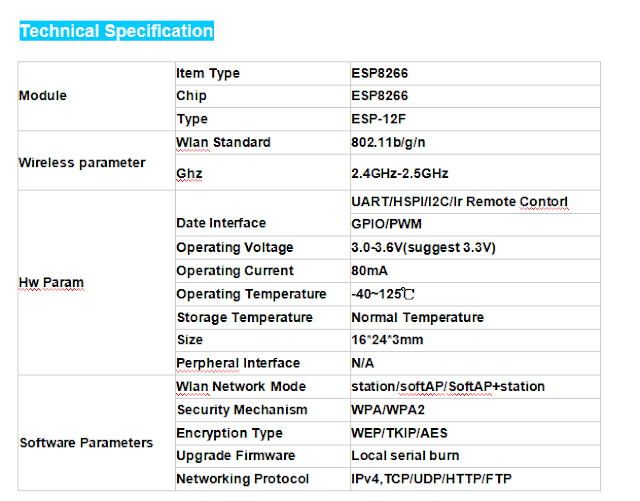The width and height of the screenshot is (640, 501).
Task: Select the 802.11b/g/n value cell
Action: click(475, 143)
